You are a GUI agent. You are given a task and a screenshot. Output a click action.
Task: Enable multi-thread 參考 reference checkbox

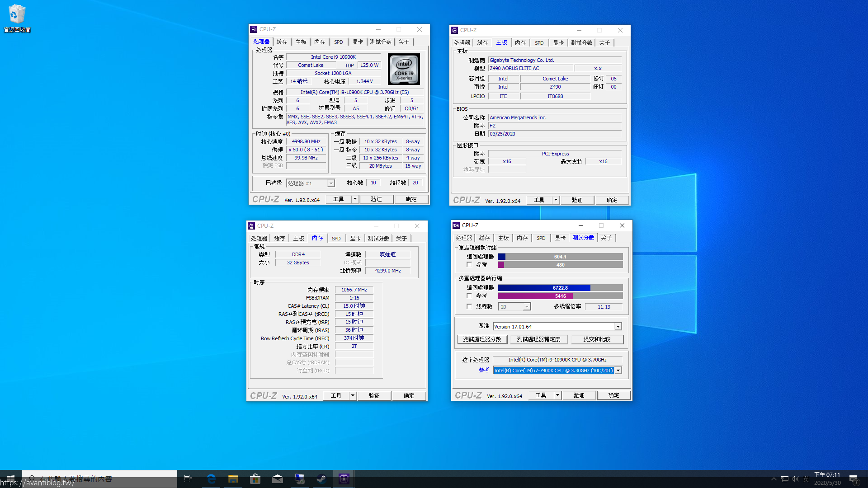pyautogui.click(x=469, y=296)
